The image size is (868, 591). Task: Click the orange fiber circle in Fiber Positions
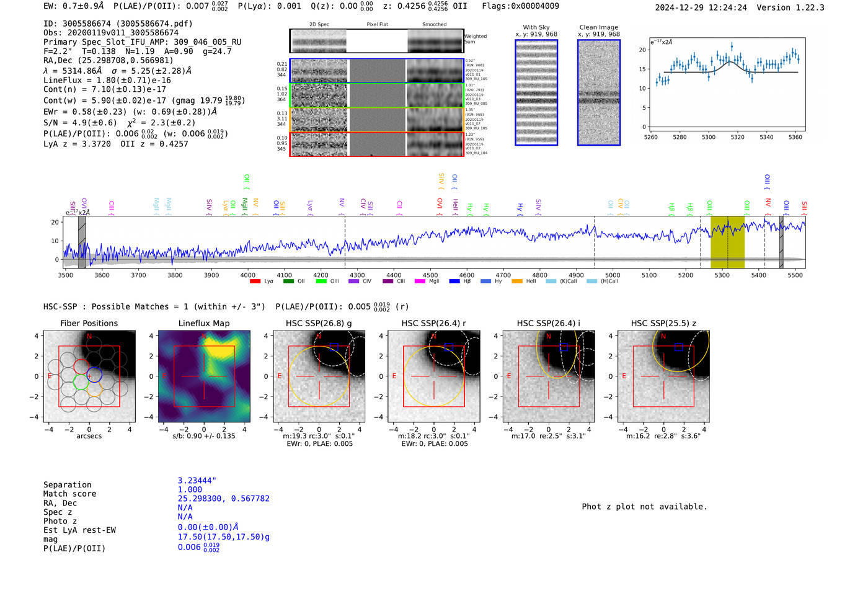coord(94,389)
